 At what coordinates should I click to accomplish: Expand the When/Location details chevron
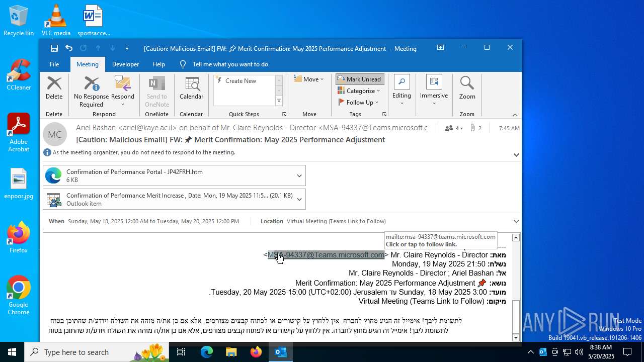(x=516, y=221)
